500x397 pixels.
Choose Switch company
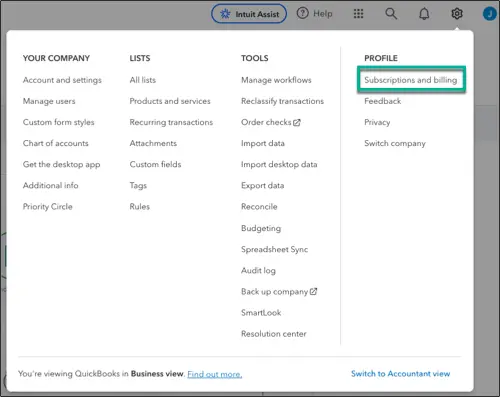[x=395, y=143]
